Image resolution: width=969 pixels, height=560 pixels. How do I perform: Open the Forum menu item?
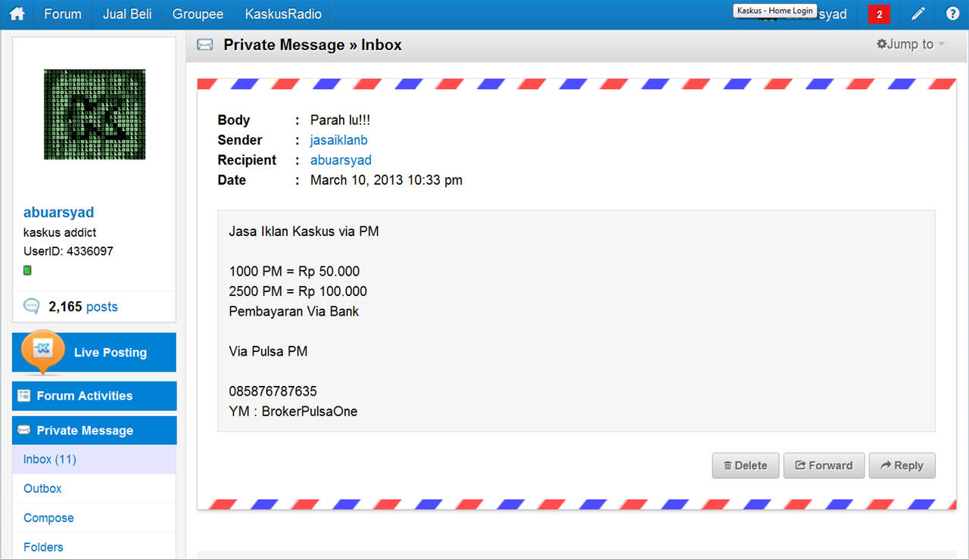point(63,14)
